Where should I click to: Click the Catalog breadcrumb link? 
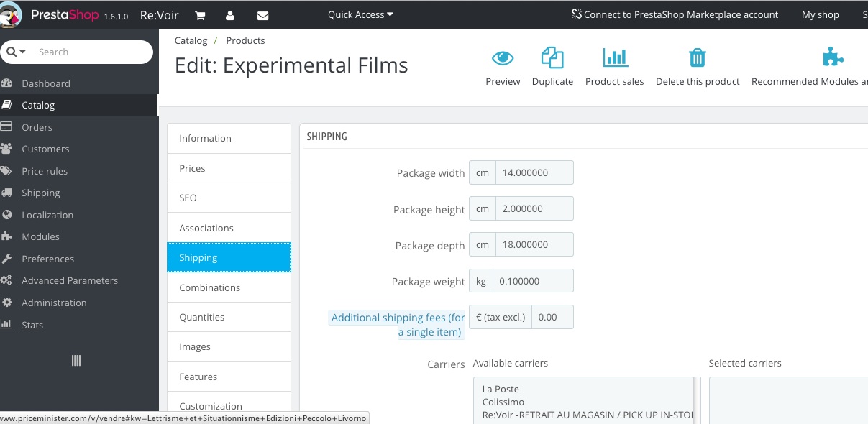(191, 40)
